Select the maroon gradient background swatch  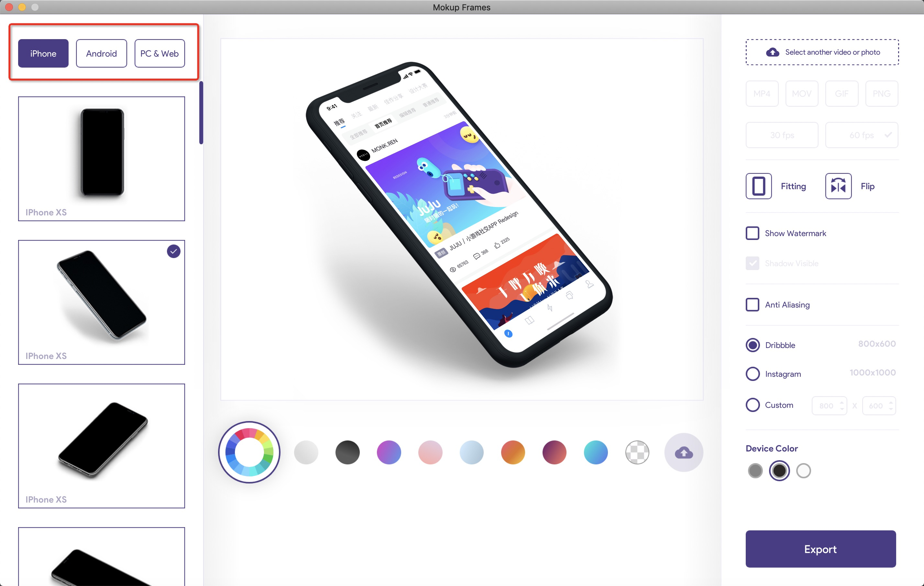click(x=555, y=452)
